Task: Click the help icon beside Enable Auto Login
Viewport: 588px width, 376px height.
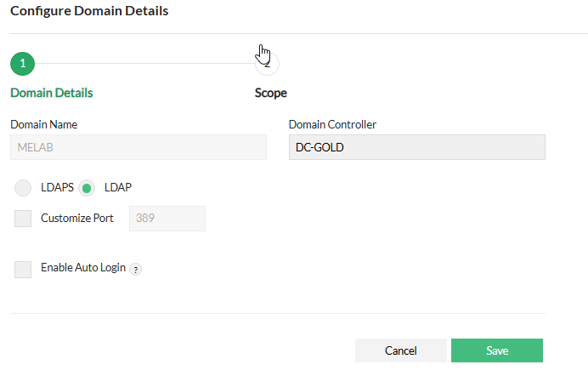Action: pos(136,270)
